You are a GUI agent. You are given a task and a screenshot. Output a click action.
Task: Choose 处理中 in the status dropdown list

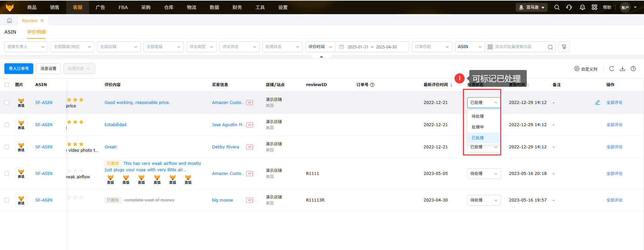478,127
